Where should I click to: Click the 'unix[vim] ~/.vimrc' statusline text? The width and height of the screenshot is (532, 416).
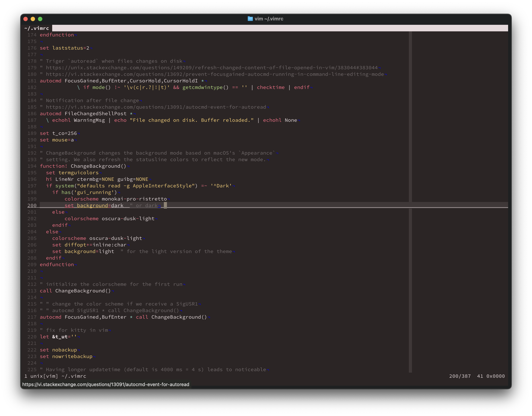tap(58, 376)
